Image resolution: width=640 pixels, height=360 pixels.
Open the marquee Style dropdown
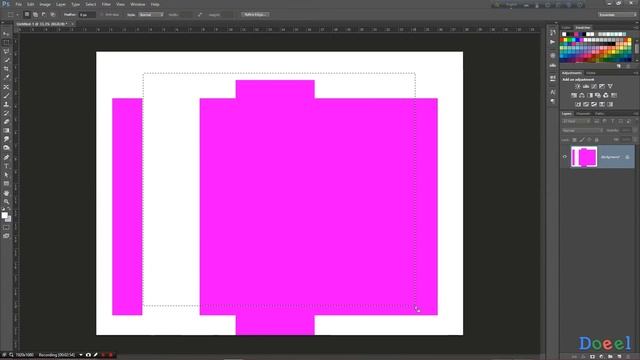click(x=151, y=15)
